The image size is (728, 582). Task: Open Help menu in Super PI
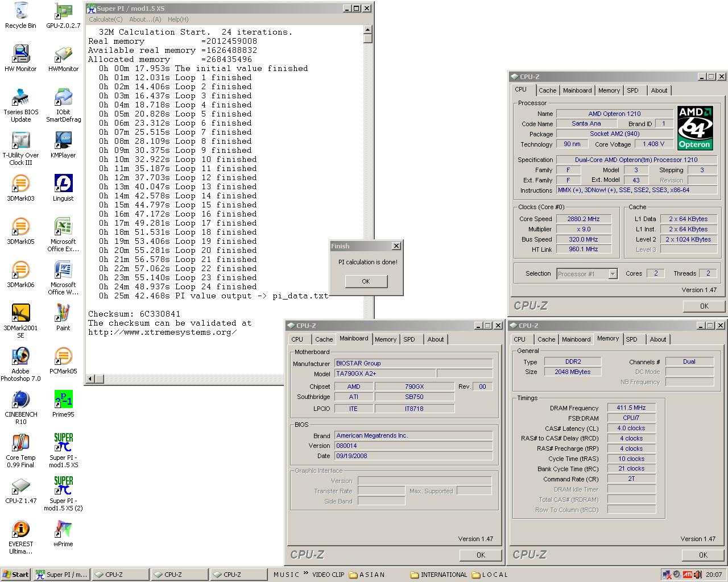pyautogui.click(x=178, y=19)
